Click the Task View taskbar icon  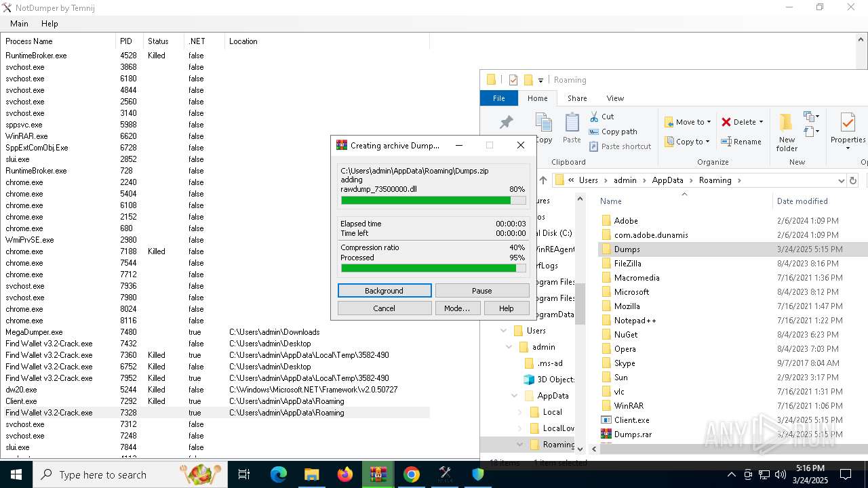click(x=244, y=474)
